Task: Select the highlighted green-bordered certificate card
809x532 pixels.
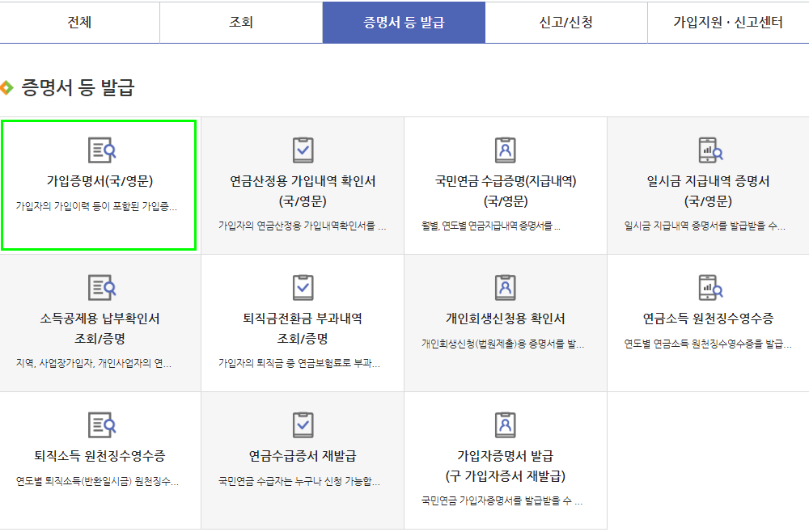Action: click(99, 184)
